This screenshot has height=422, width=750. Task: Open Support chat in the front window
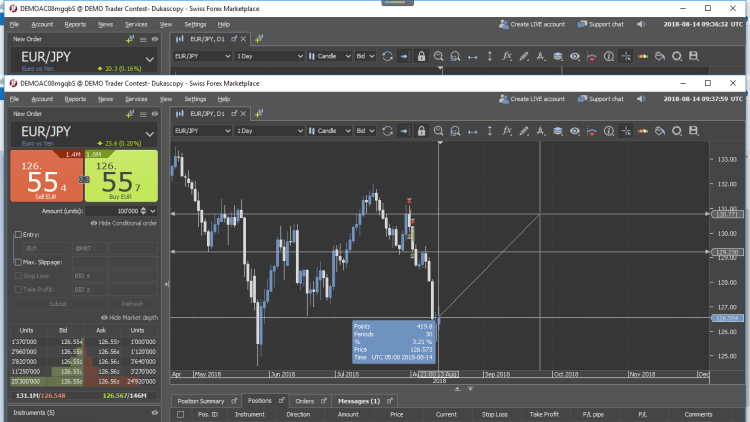(x=601, y=99)
